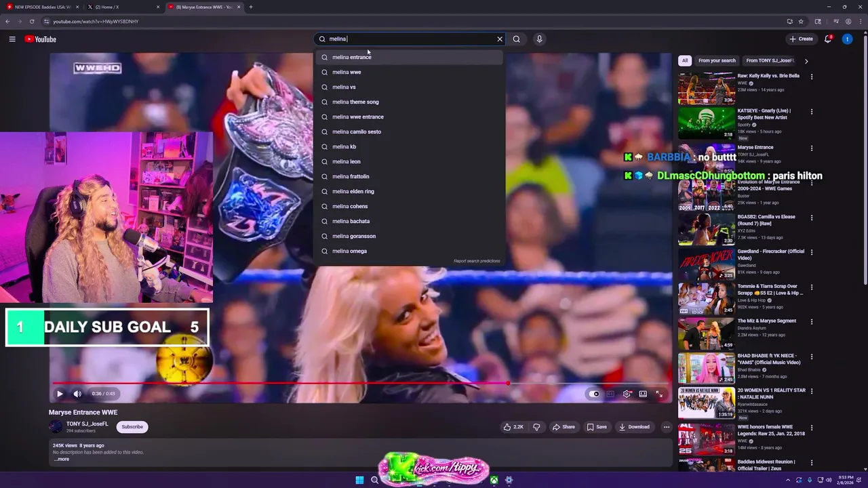Select the "From your search" chip

(x=717, y=60)
